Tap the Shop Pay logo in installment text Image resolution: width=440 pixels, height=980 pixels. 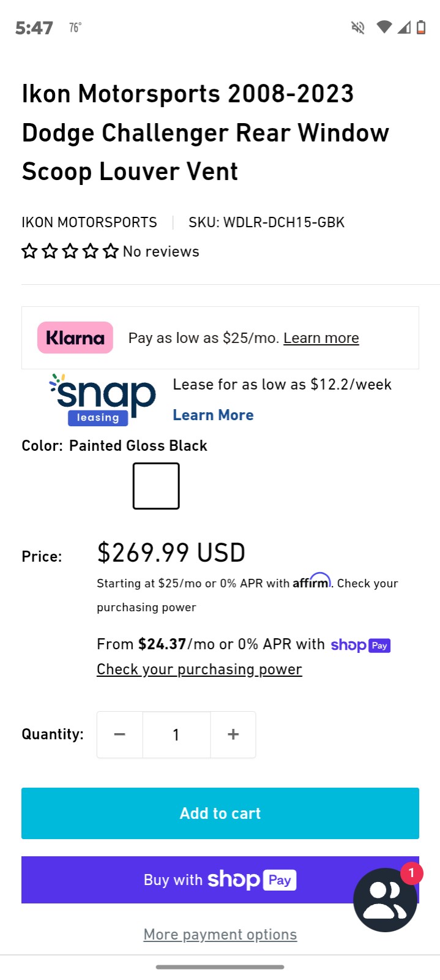tap(360, 645)
